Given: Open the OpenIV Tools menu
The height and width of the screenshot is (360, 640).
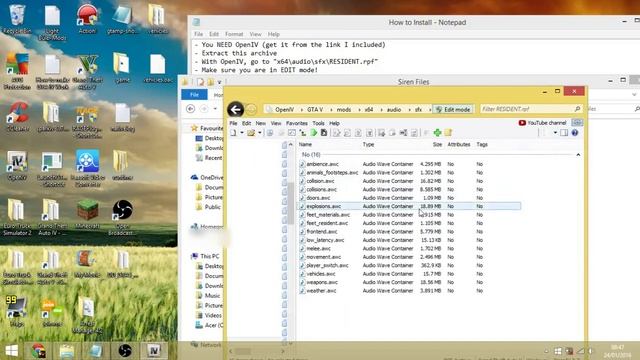Looking at the screenshot, I should 318,123.
